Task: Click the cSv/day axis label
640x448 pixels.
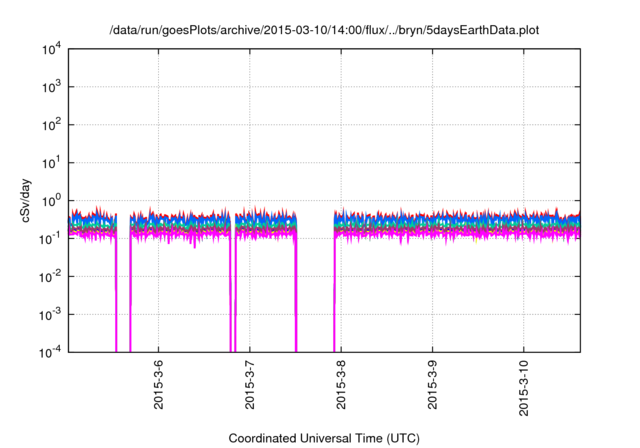Action: (x=26, y=200)
